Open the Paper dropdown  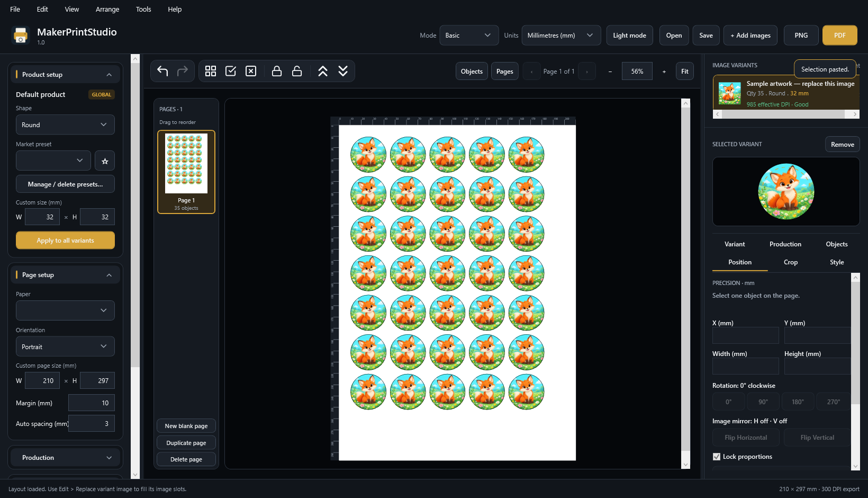65,310
